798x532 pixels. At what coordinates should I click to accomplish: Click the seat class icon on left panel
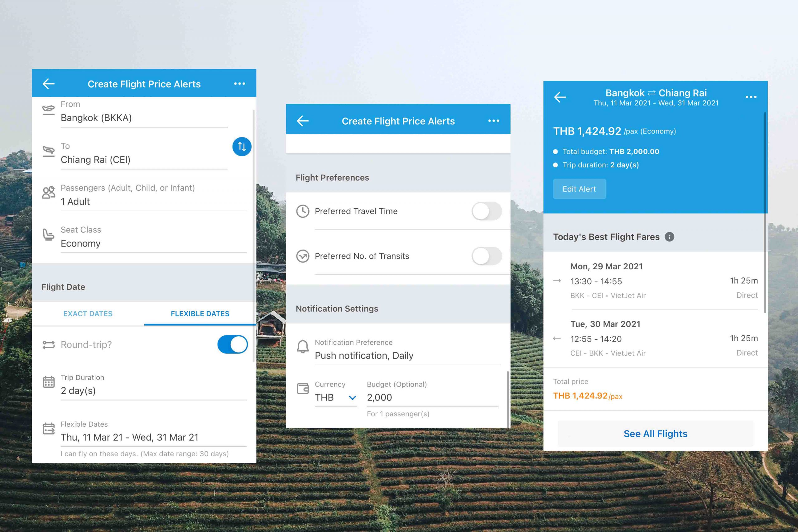point(48,235)
